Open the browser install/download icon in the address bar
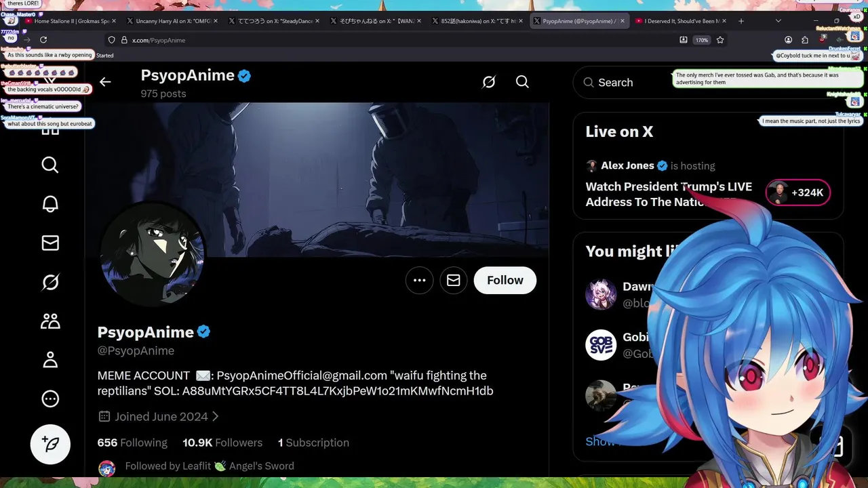The width and height of the screenshot is (868, 488). click(x=683, y=40)
